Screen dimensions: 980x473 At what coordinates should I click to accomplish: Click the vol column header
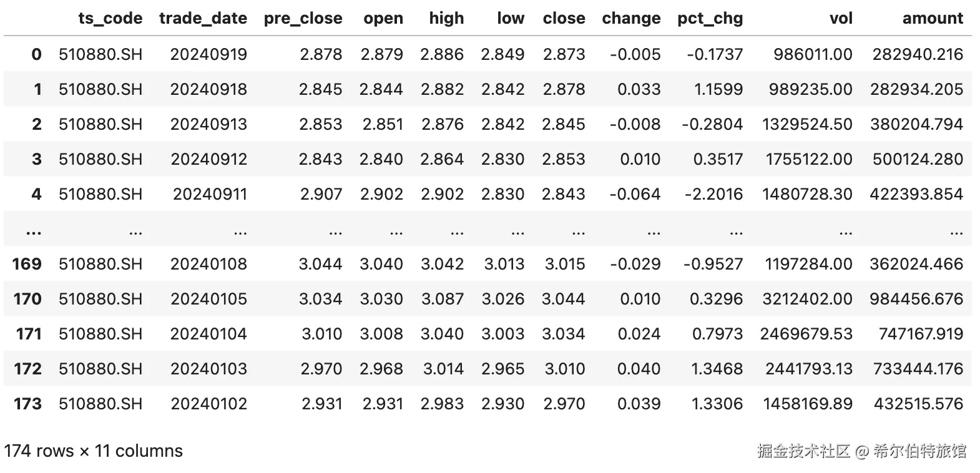841,18
